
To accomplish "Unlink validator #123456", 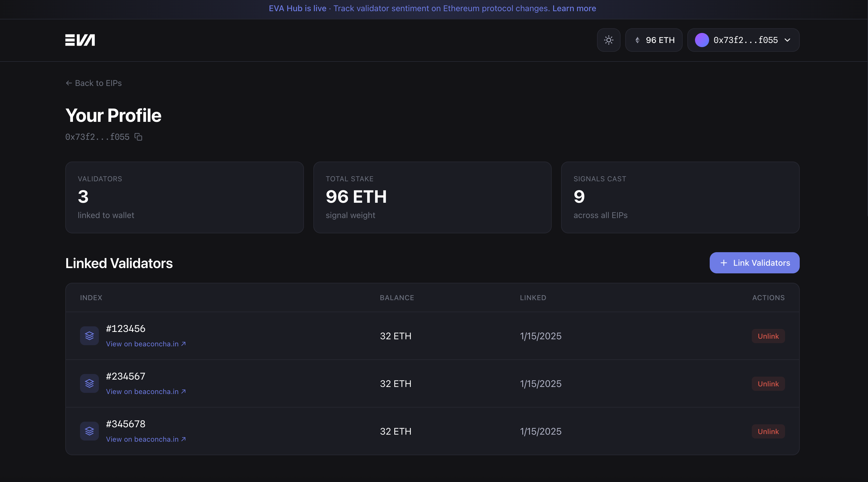I will coord(768,336).
